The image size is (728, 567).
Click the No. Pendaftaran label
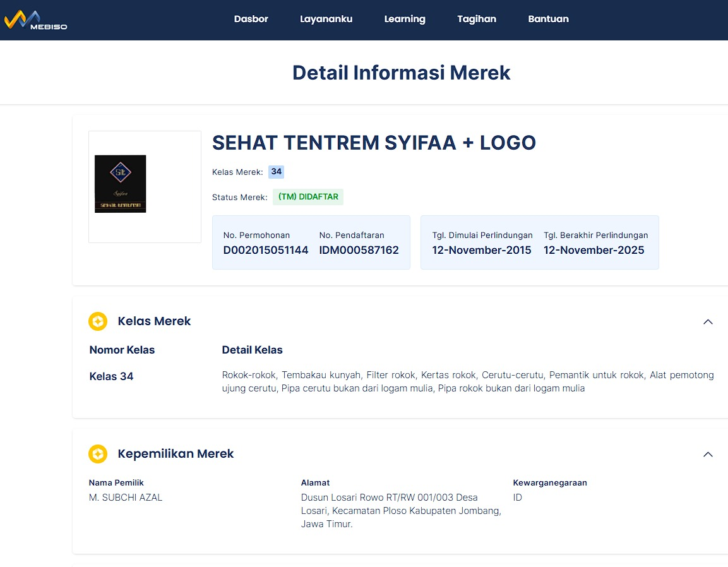tap(352, 236)
